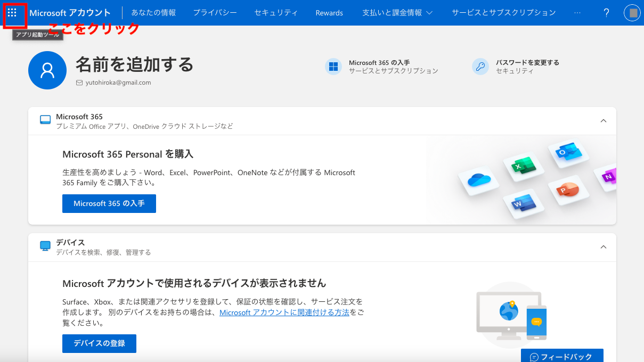Open the overflow ellipsis menu

click(x=577, y=12)
